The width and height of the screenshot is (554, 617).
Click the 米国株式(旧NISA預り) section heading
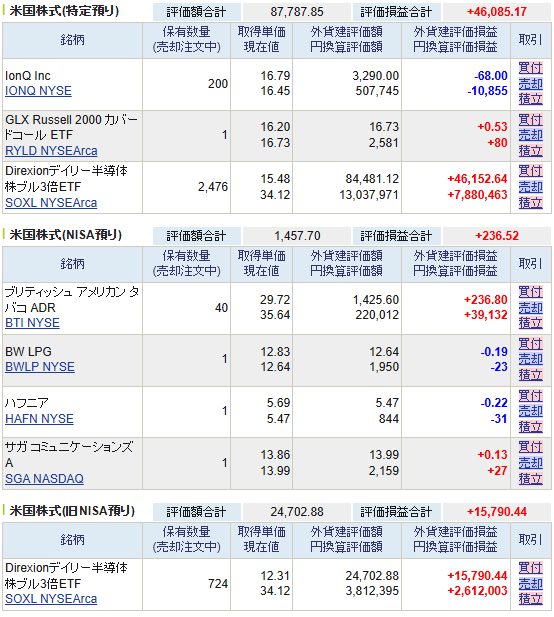[72, 511]
